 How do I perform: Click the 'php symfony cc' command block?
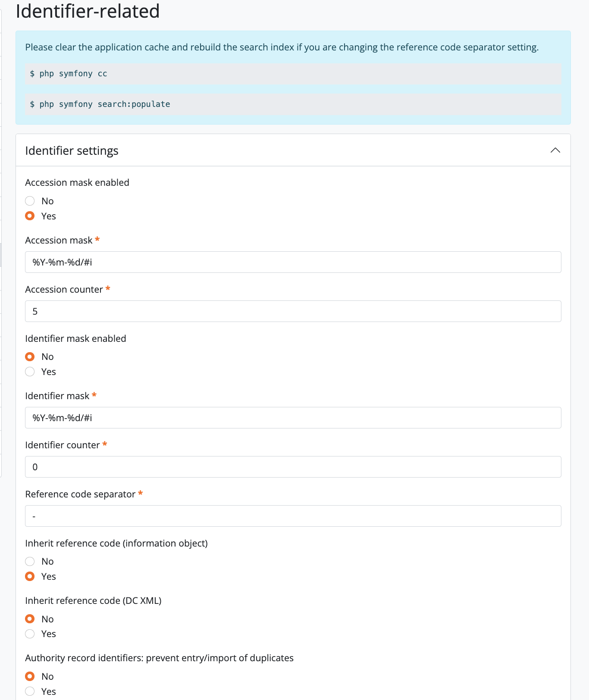(293, 74)
